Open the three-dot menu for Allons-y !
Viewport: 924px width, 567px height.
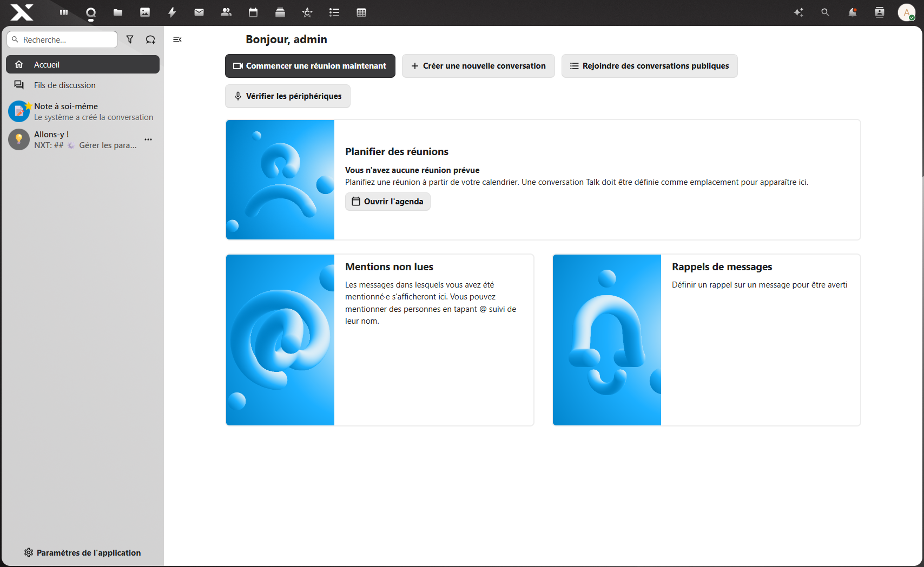[148, 139]
